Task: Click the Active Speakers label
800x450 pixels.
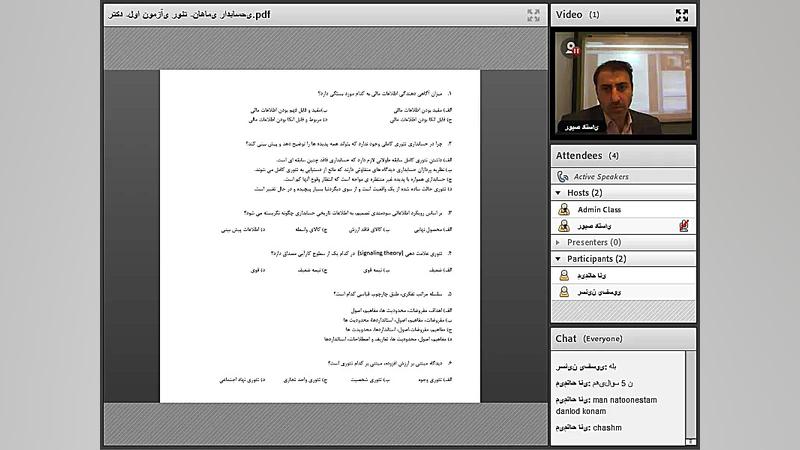Action: [601, 177]
